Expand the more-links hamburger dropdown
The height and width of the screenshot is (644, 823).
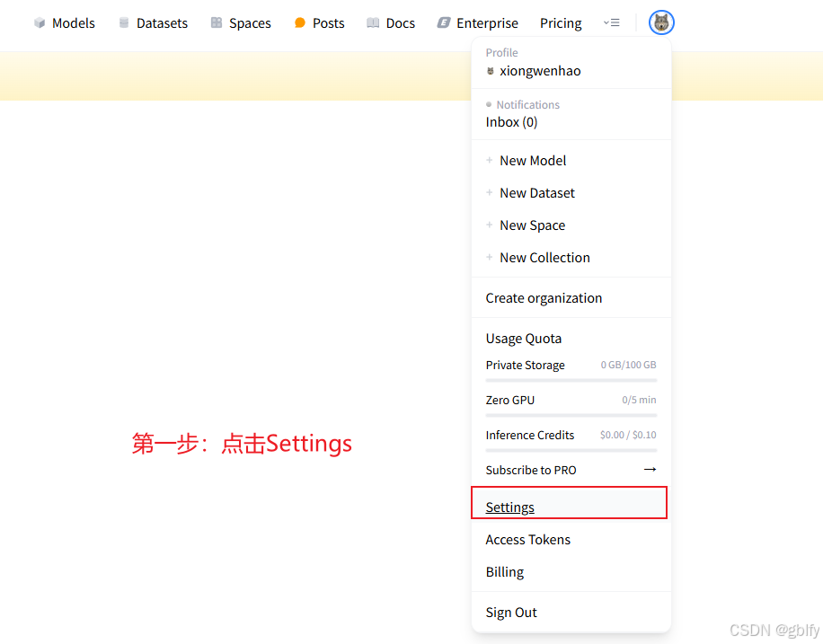click(x=612, y=23)
